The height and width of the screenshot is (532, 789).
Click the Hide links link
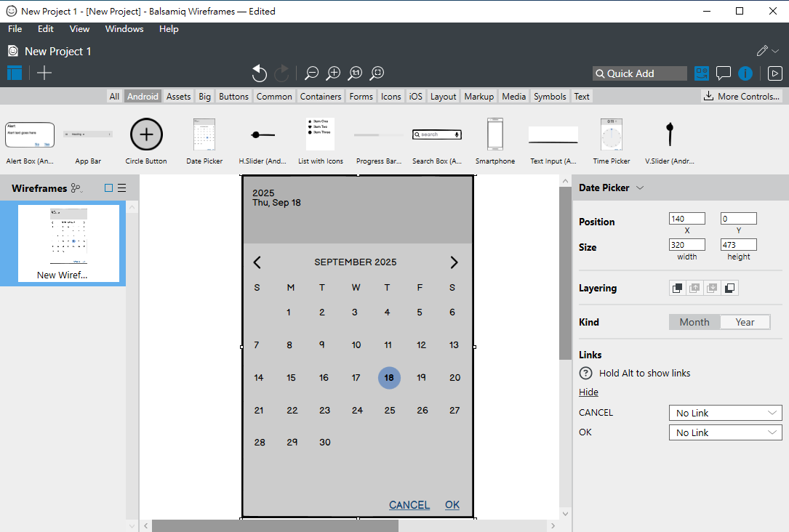(x=588, y=392)
